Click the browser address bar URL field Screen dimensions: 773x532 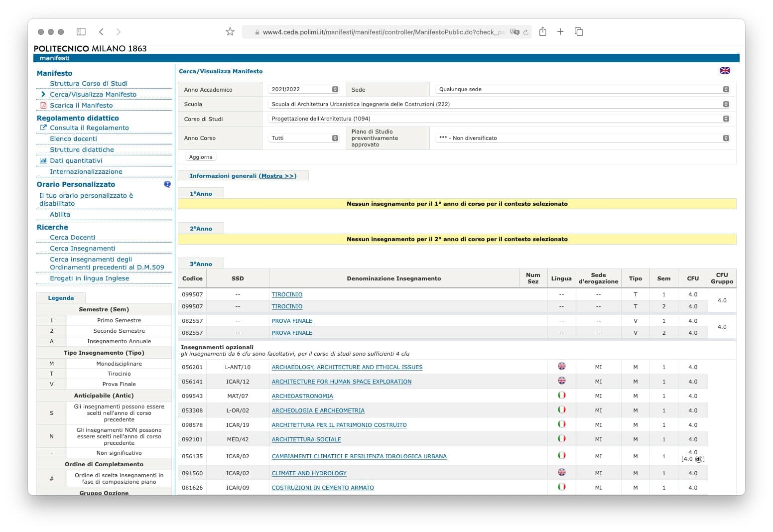coord(383,32)
